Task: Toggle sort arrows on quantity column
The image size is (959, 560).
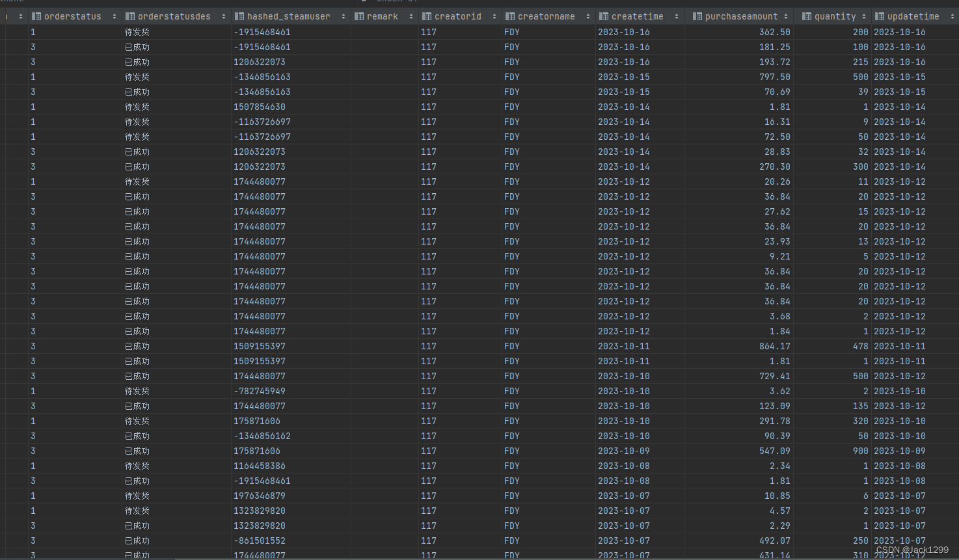Action: (x=864, y=16)
